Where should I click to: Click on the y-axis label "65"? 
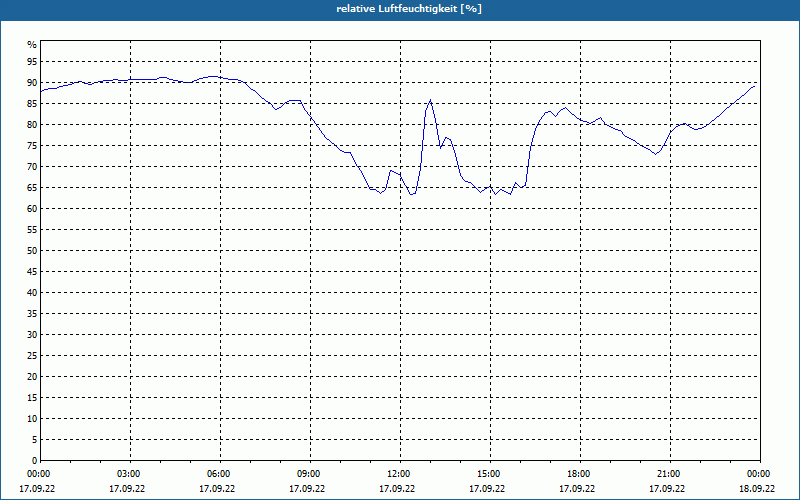(32, 188)
